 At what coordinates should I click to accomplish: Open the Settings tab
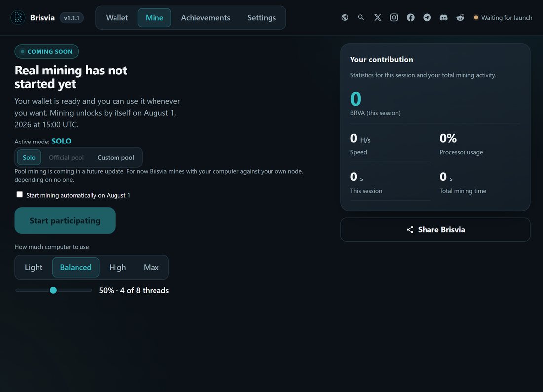262,18
